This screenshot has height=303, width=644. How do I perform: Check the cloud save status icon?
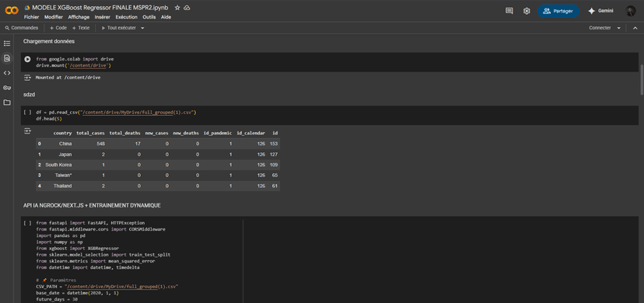tap(187, 8)
